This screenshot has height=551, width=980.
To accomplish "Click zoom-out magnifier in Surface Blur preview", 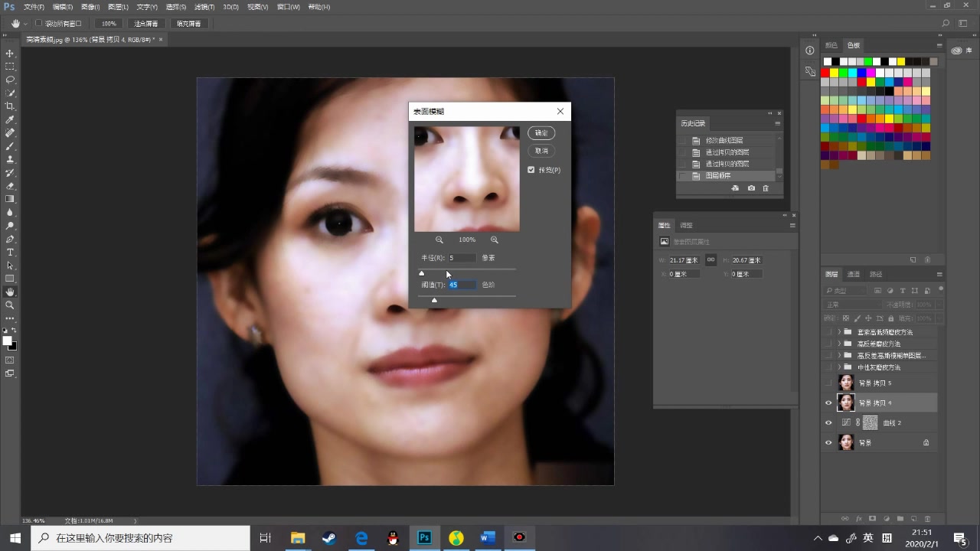I will tap(439, 240).
